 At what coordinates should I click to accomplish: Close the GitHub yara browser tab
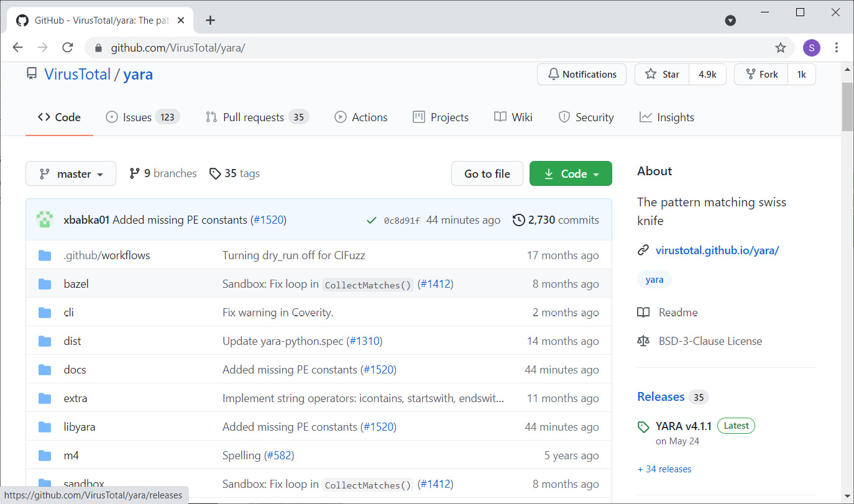pyautogui.click(x=180, y=21)
